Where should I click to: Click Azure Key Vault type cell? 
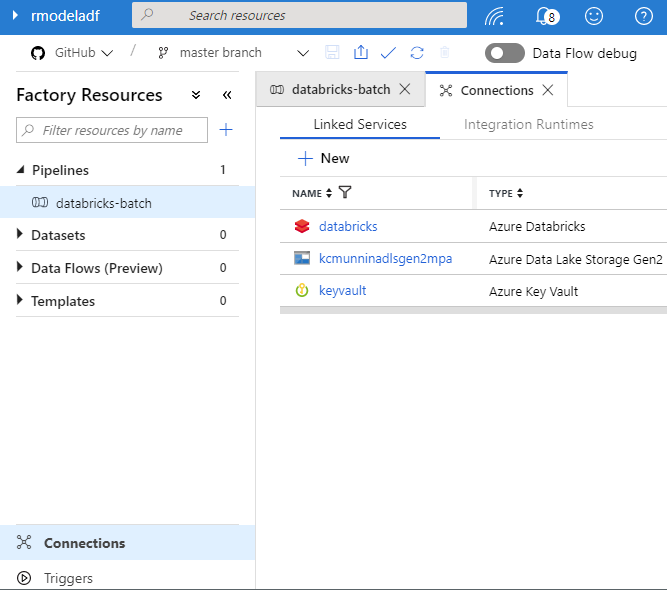coord(533,291)
